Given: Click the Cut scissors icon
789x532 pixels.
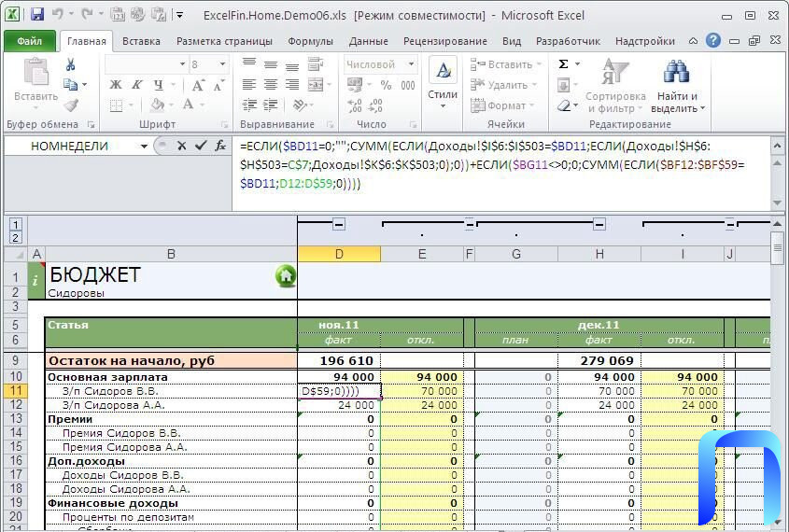Looking at the screenshot, I should [x=70, y=64].
